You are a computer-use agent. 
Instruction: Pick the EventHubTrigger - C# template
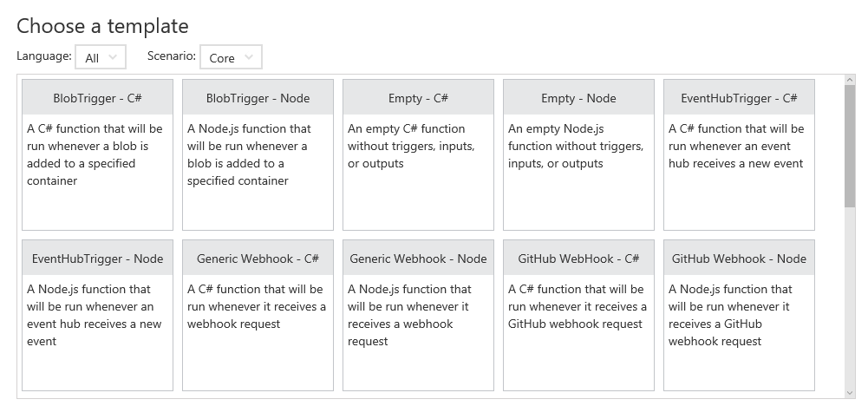[739, 98]
